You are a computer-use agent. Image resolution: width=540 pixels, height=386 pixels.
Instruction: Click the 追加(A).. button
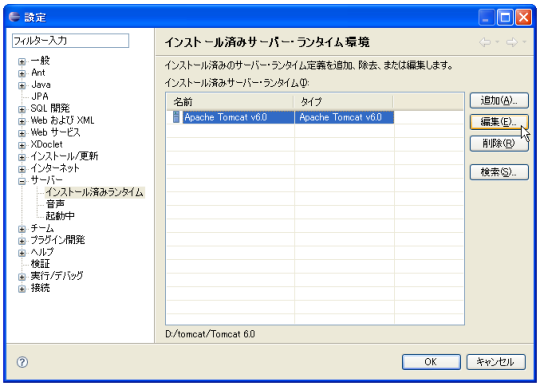[x=499, y=101]
